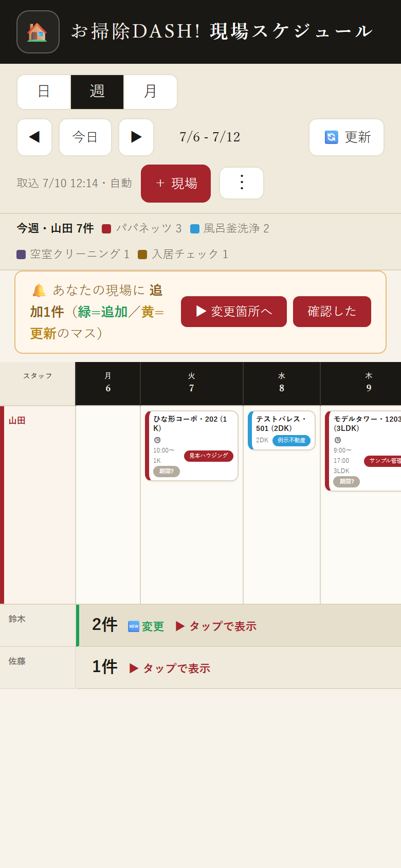This screenshot has height=868, width=401.
Task: Select the 火 7 column header
Action: (192, 384)
